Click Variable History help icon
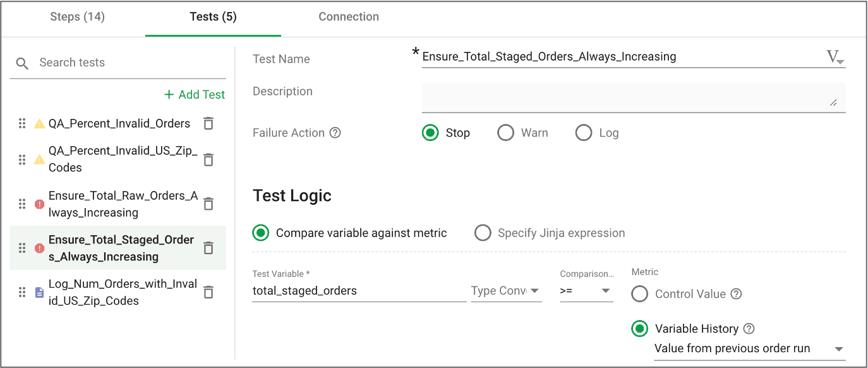868x368 pixels. (x=749, y=329)
